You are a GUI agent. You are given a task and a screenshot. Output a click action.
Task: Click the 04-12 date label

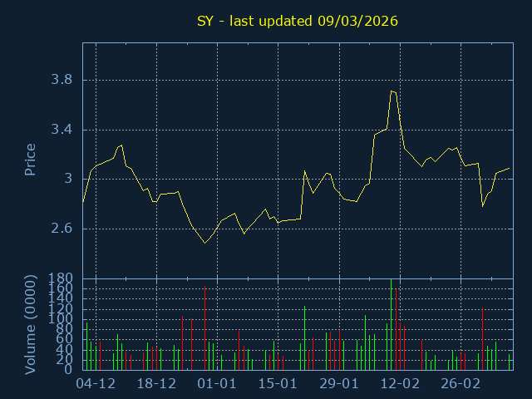click(96, 384)
